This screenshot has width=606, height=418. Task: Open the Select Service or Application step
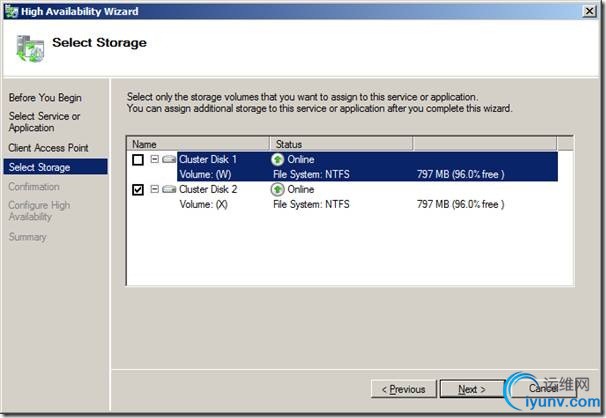(x=44, y=122)
